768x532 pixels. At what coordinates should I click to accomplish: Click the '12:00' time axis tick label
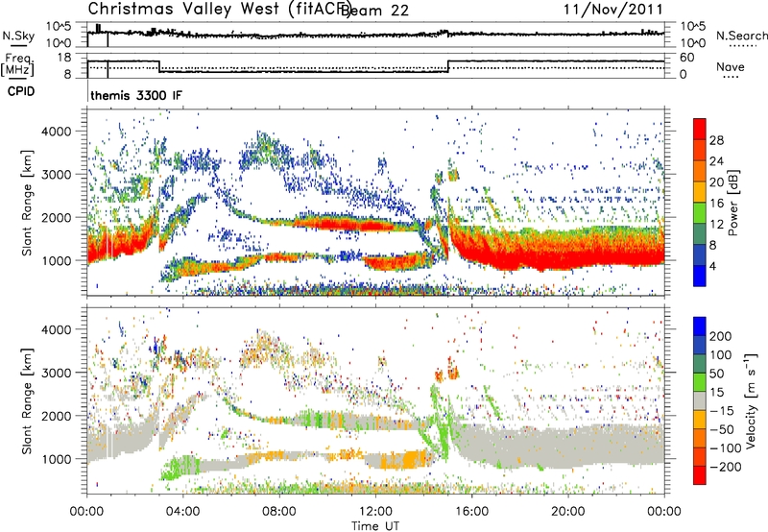tap(375, 512)
